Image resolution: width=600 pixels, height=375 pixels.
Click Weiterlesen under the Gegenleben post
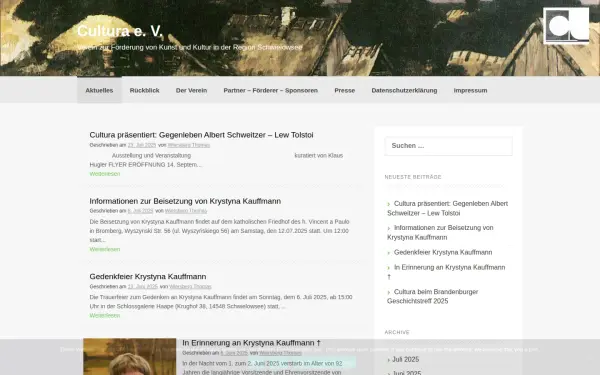point(105,174)
